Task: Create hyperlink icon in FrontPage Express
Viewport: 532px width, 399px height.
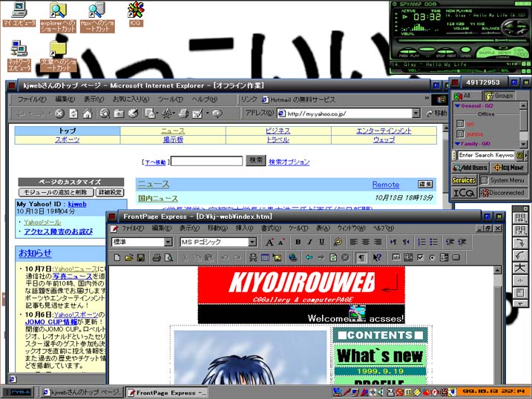Action: click(293, 257)
